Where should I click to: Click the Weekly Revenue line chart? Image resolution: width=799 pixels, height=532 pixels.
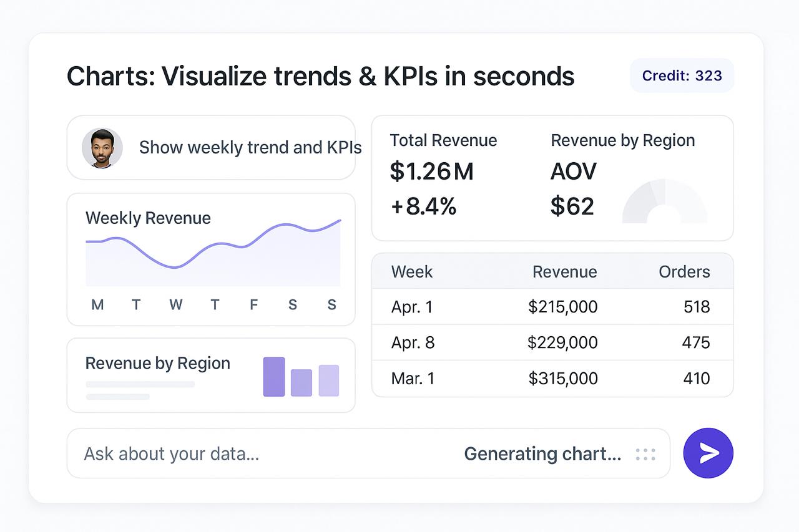(x=213, y=253)
